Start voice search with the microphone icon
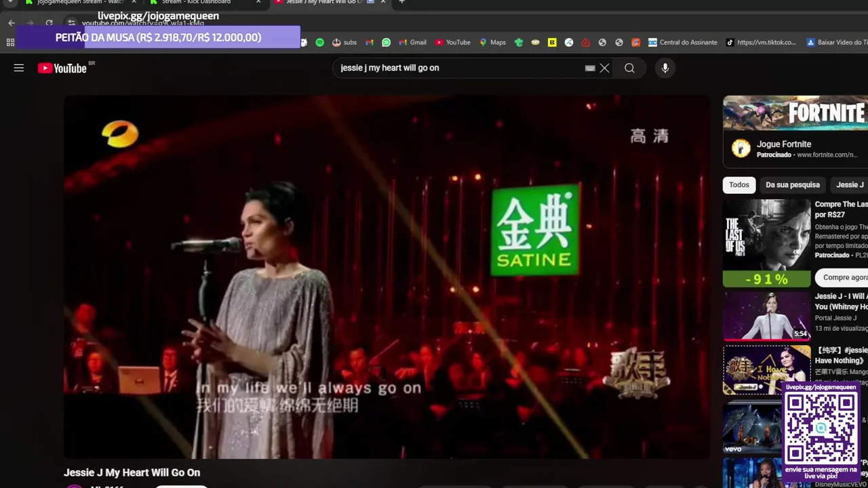868x488 pixels. click(665, 68)
